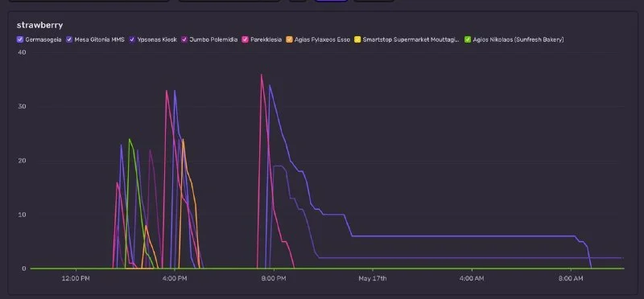
Task: Click the Germasogeia legend label
Action: [43, 39]
